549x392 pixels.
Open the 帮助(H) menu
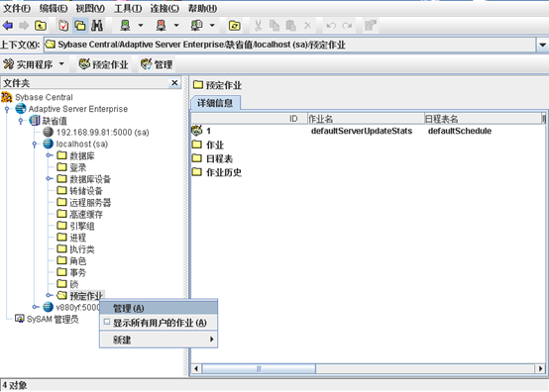click(x=202, y=8)
